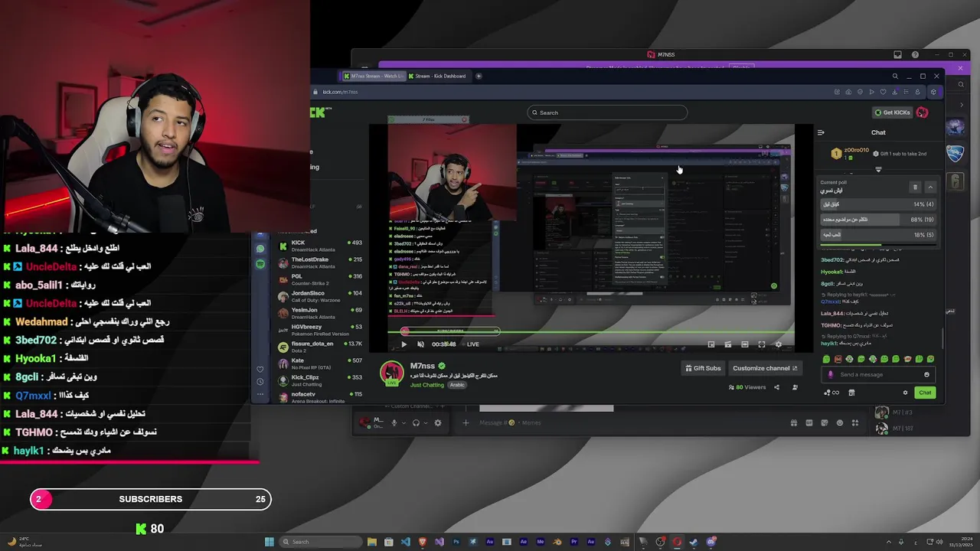Unmute the Kick video player volume
The width and height of the screenshot is (980, 551).
click(x=420, y=344)
